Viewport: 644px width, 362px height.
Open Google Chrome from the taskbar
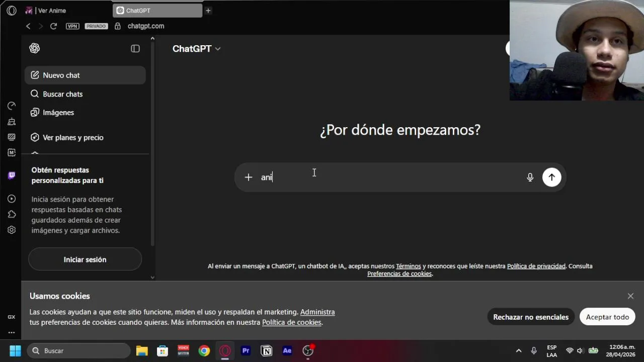[204, 351]
